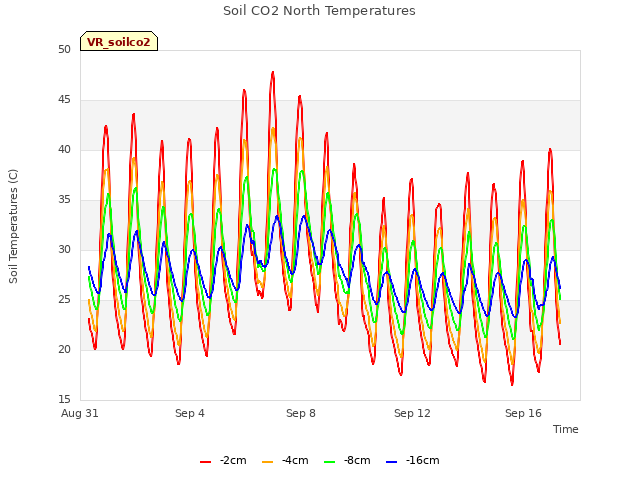
Task: Click the VR_soilco2 annotation label
Action: (119, 41)
